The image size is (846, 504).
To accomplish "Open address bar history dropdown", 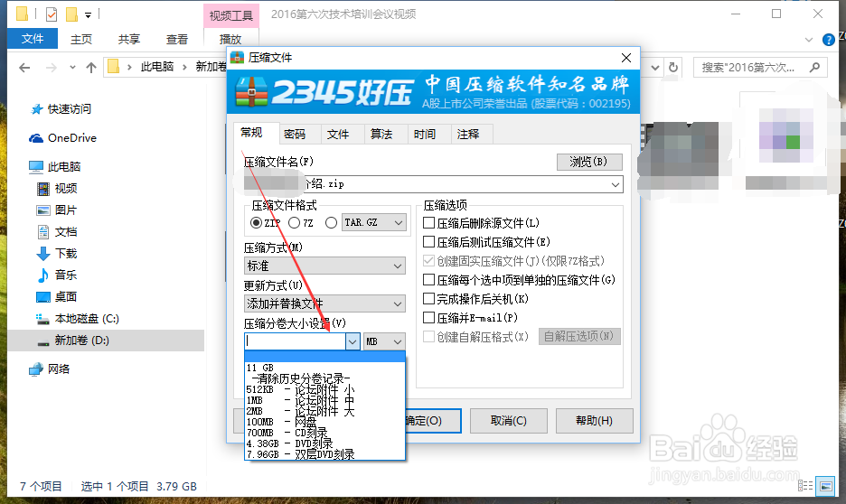I will pos(655,68).
